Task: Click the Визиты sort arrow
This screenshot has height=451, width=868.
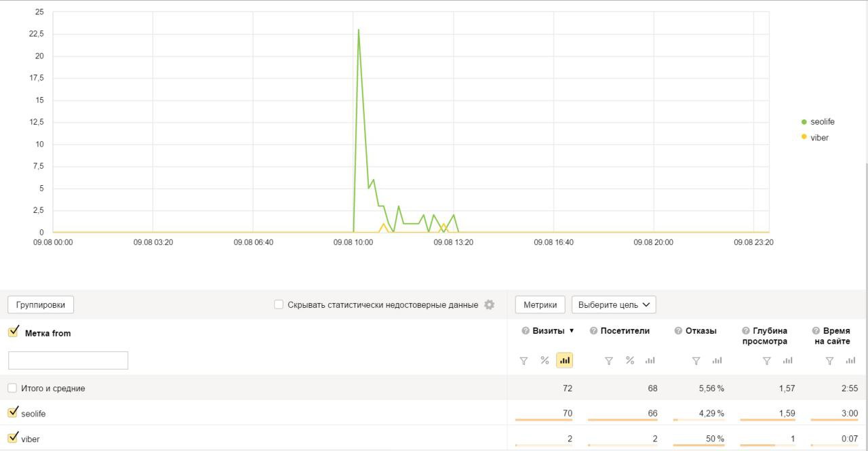Action: click(572, 331)
